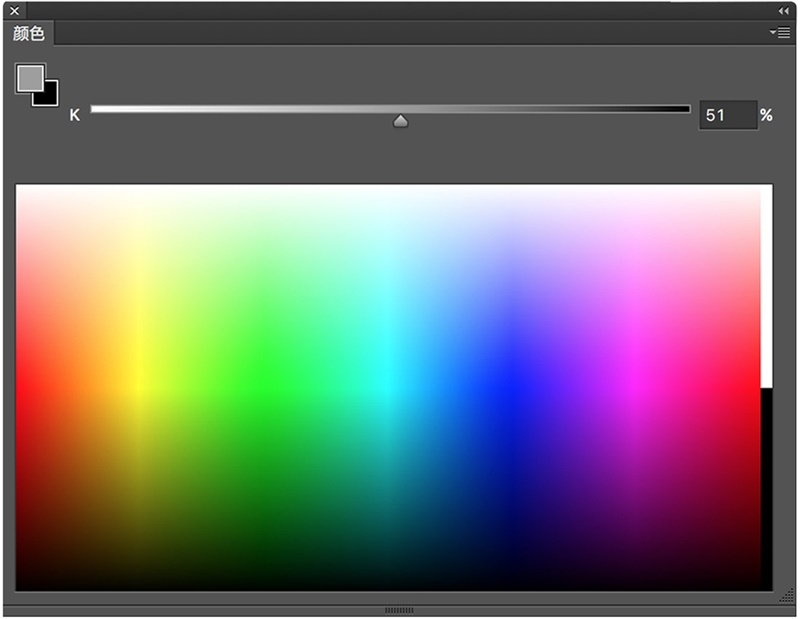
Task: Click the bottom panel gripper handle
Action: coord(399,610)
